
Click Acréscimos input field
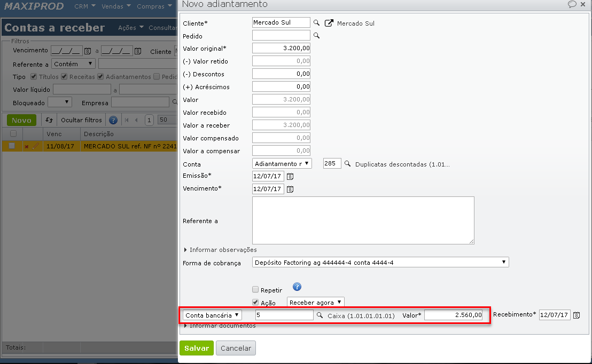point(281,86)
